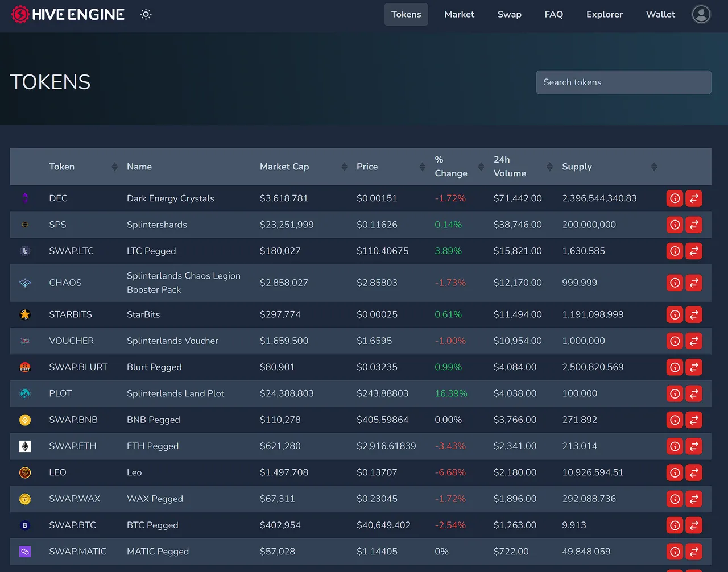Open info for the CHAOS token
728x572 pixels.
click(675, 283)
